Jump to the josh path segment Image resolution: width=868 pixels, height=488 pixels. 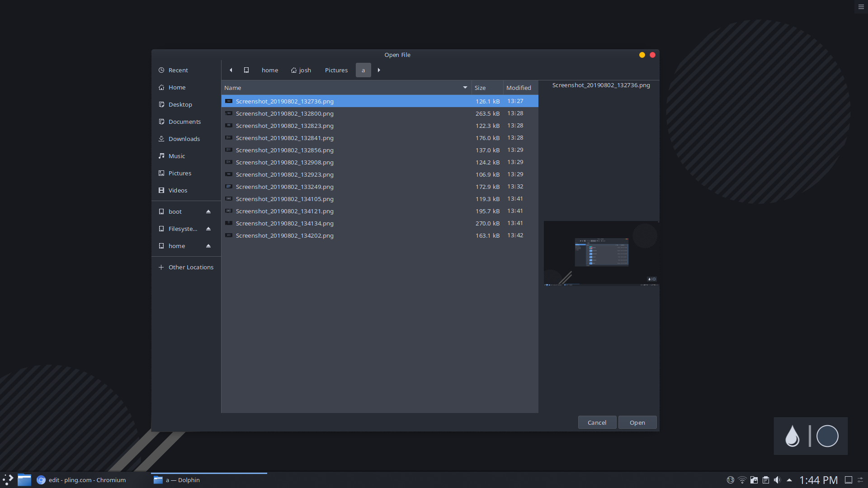coord(301,70)
